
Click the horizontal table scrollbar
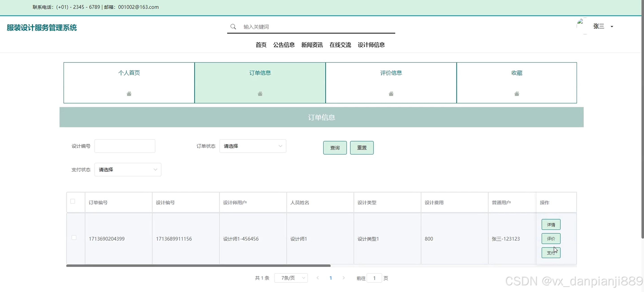pos(198,266)
